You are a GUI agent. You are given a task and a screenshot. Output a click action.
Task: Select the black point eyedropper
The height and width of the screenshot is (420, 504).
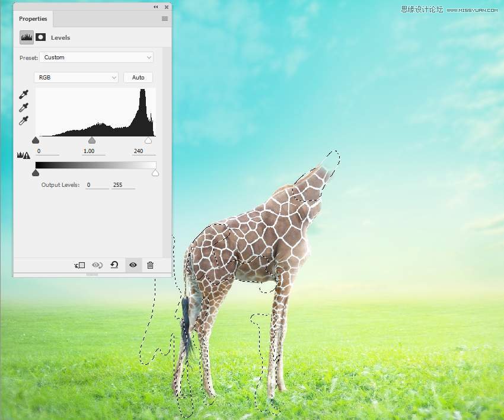pos(24,94)
